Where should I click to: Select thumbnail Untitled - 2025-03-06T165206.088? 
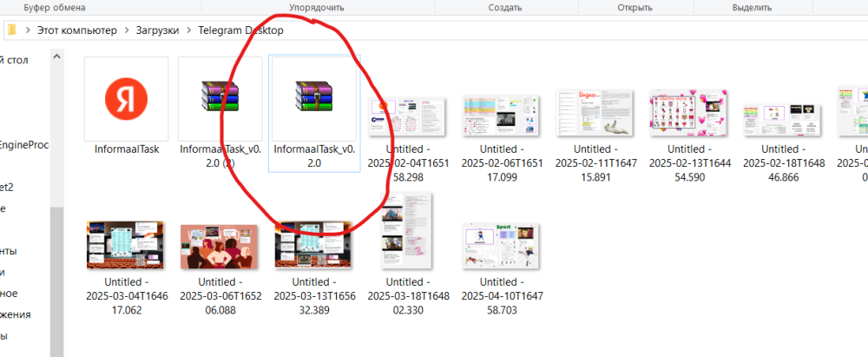[220, 247]
